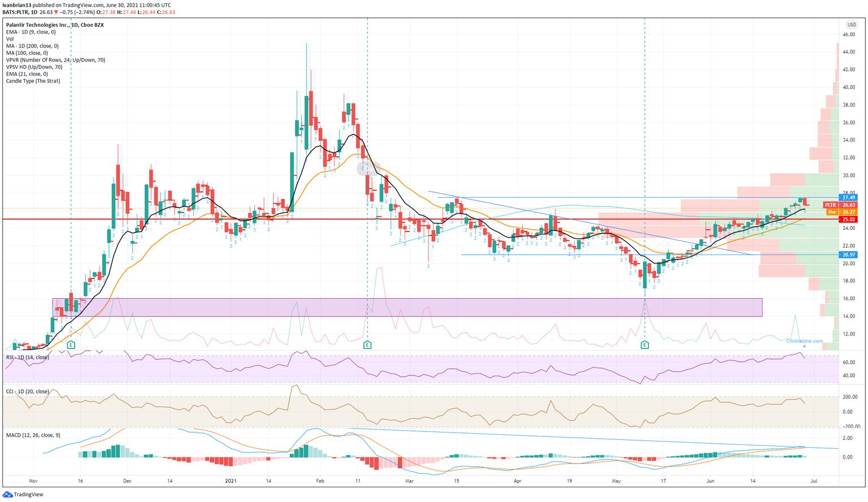Screen dimensions: 868x502
Task: Click the RSI 1D (14, close) pane label
Action: [28, 357]
